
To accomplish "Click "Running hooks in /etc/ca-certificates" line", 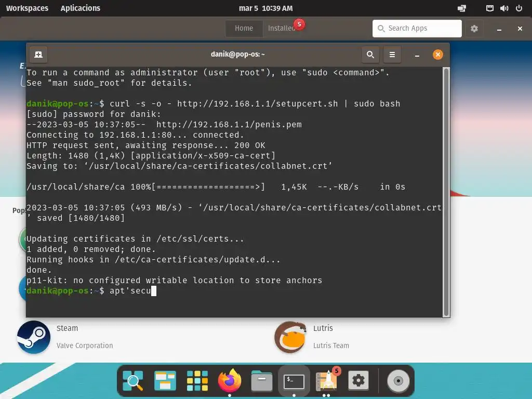I will click(153, 260).
